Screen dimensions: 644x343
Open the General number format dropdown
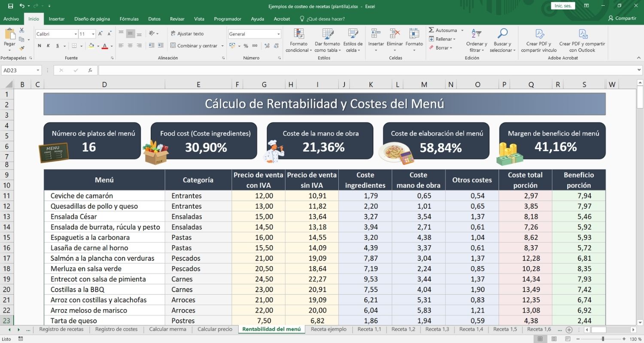278,34
